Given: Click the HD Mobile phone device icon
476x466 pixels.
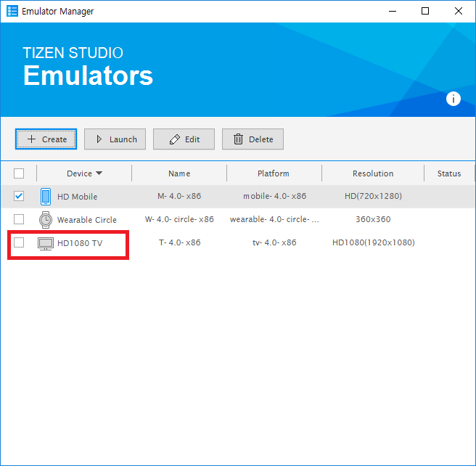Looking at the screenshot, I should [x=46, y=197].
